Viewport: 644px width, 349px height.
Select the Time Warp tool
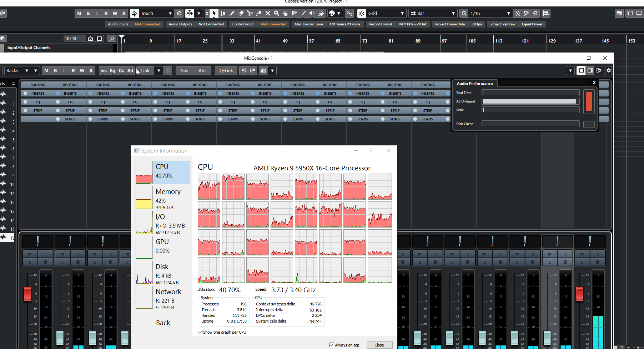tap(295, 14)
